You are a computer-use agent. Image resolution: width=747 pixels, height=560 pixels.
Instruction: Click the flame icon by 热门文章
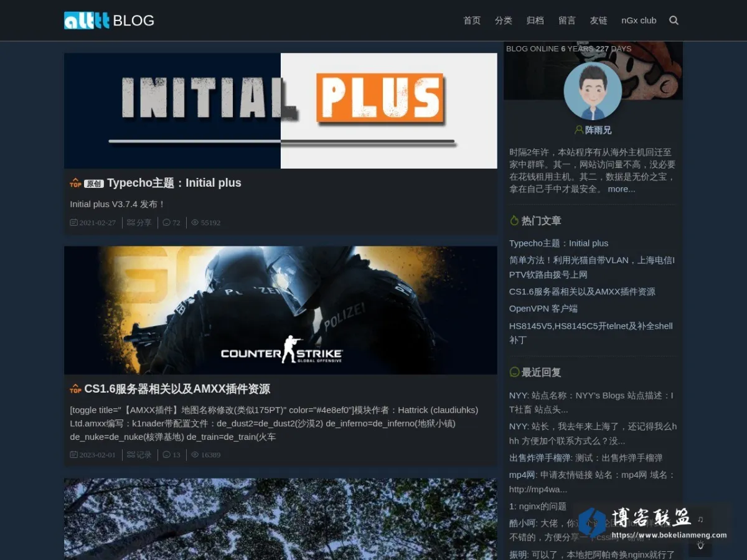pyautogui.click(x=514, y=220)
